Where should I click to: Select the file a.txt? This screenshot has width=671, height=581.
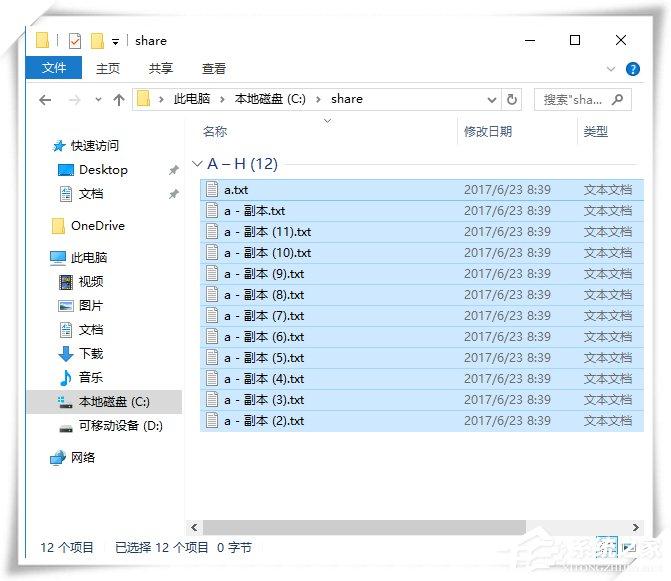[422, 190]
